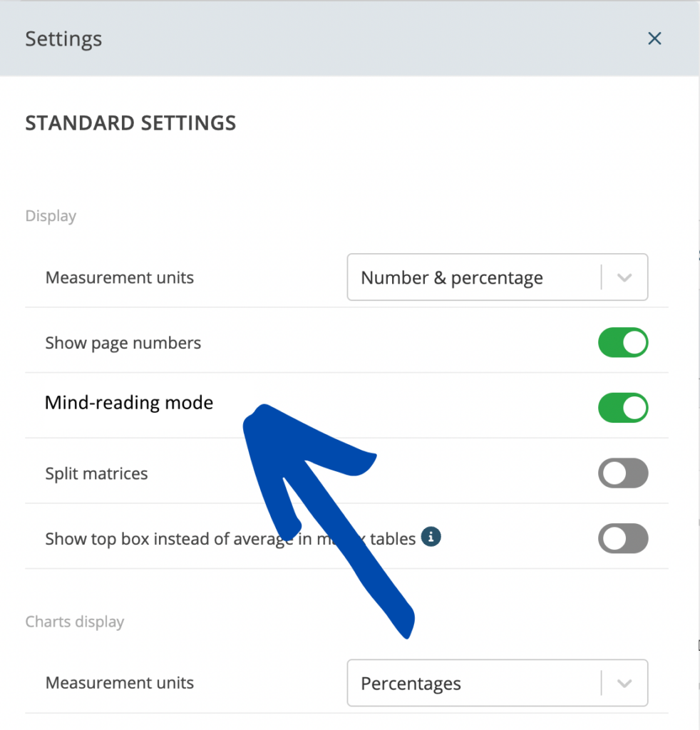Image resolution: width=700 pixels, height=730 pixels.
Task: Open the Percentages dropdown under Charts display
Action: click(498, 683)
